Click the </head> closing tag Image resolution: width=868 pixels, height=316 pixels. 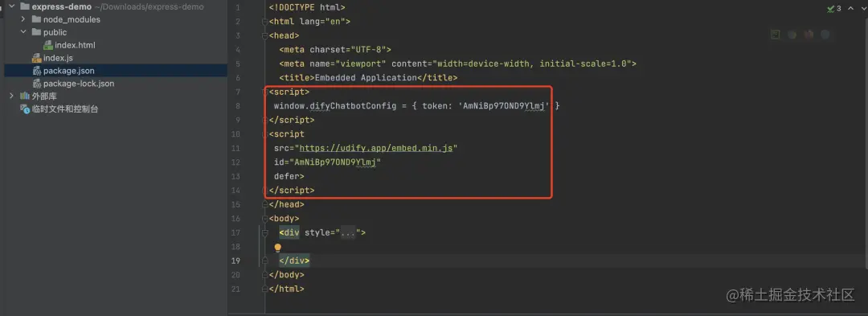(x=286, y=205)
